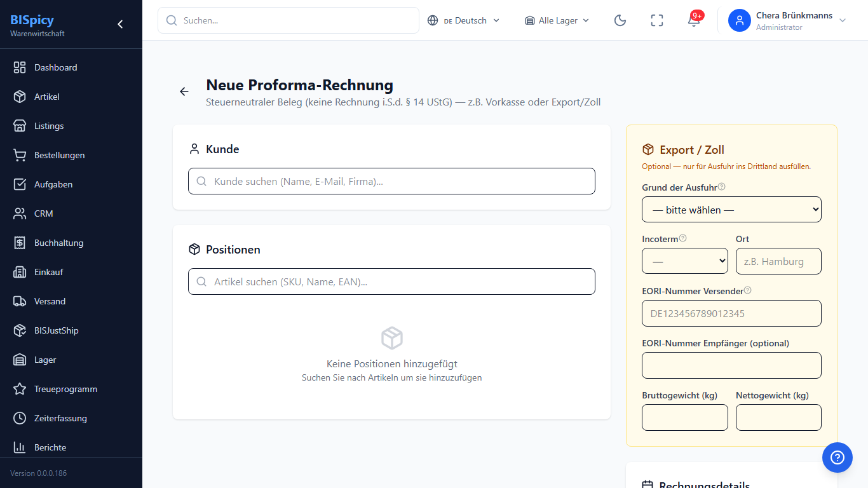Screen dimensions: 868x488
Task: Click the BISJustShip package icon
Action: pos(20,330)
